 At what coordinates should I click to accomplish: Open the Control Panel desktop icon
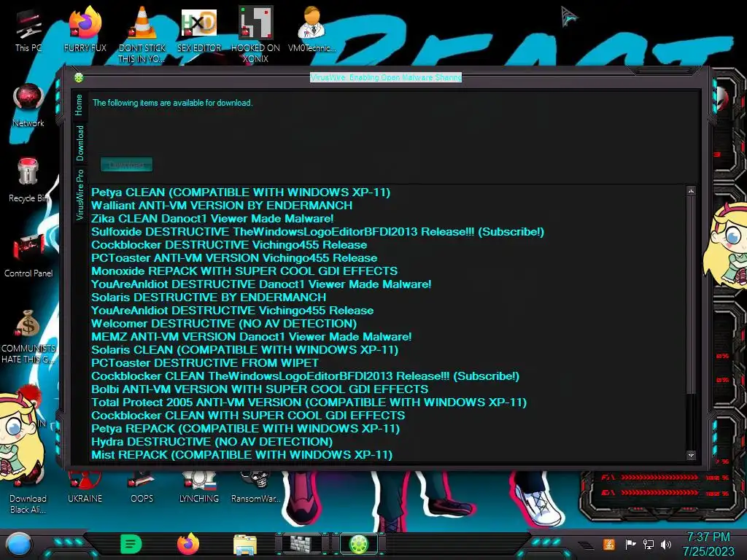28,255
